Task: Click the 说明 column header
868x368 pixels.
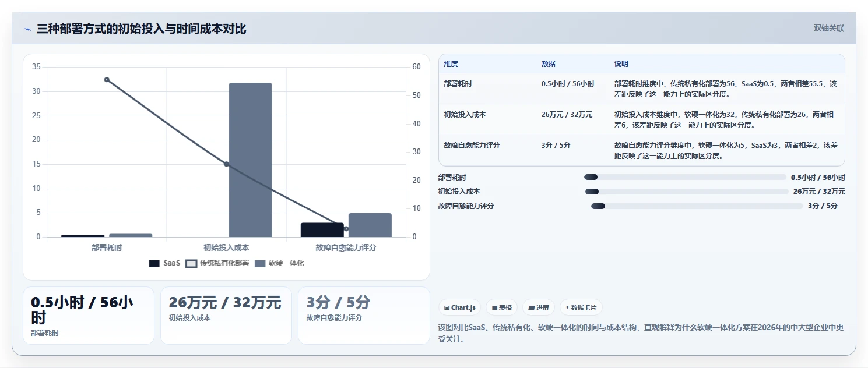Action: tap(621, 64)
